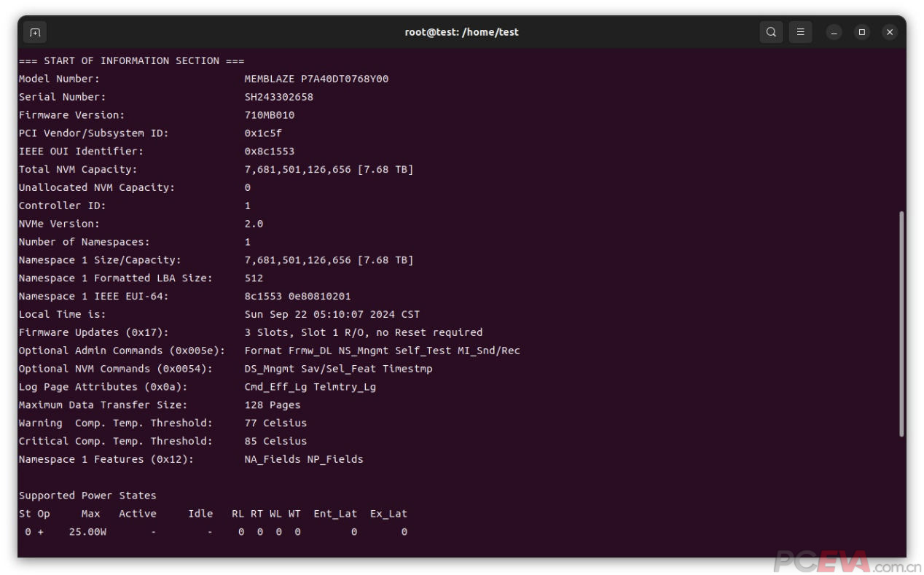Click the Total NVM Capacity value
Image resolution: width=924 pixels, height=575 pixels.
(x=329, y=169)
